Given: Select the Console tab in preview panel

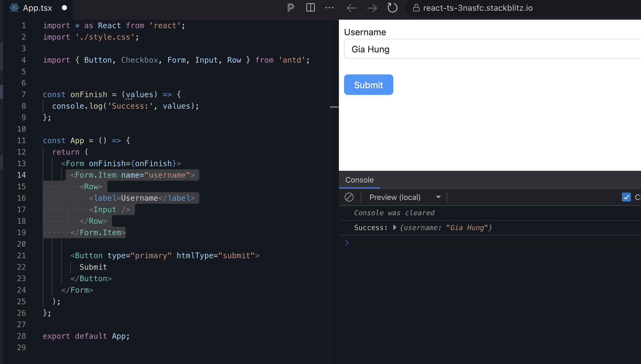Looking at the screenshot, I should (x=359, y=180).
